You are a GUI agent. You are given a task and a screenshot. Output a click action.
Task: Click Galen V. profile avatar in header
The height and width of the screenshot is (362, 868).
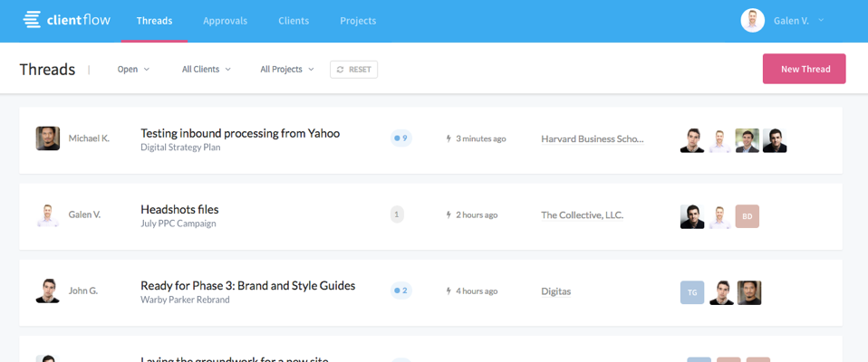(752, 21)
